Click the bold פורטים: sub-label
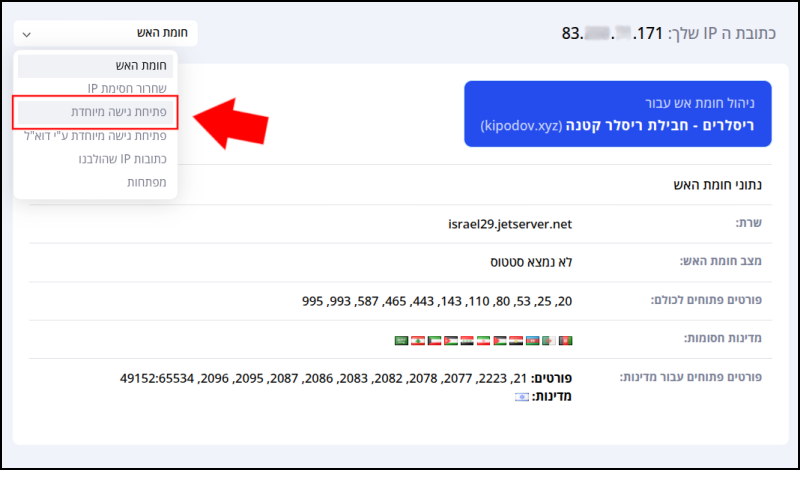 552,378
